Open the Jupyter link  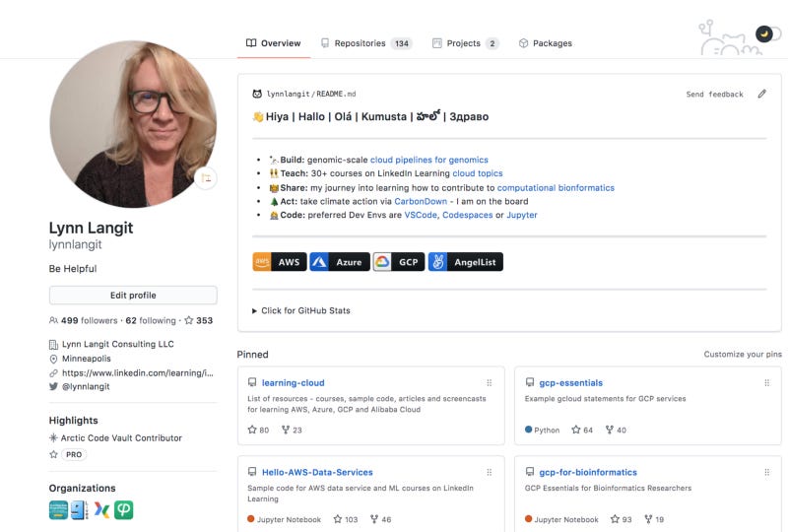click(522, 215)
